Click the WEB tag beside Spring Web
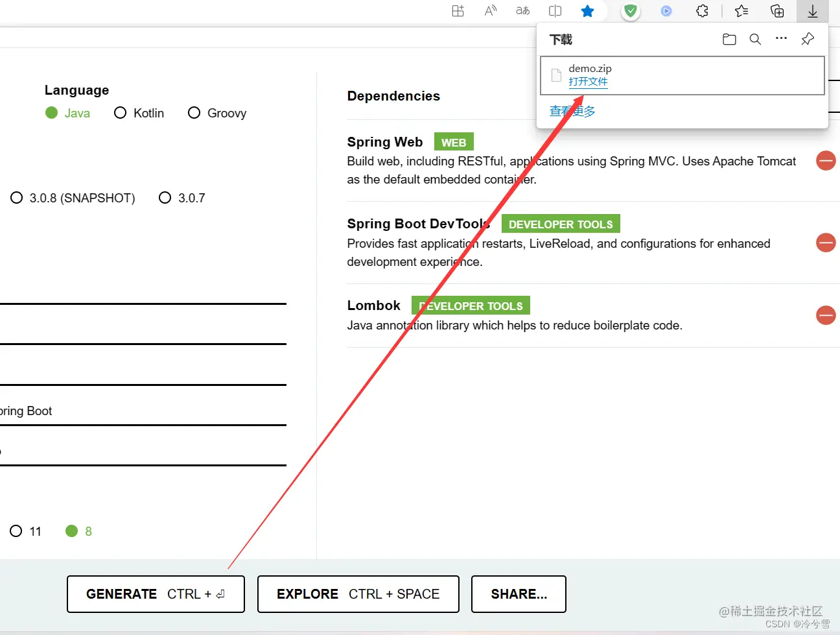Screen dimensions: 840x635 pyautogui.click(x=454, y=142)
